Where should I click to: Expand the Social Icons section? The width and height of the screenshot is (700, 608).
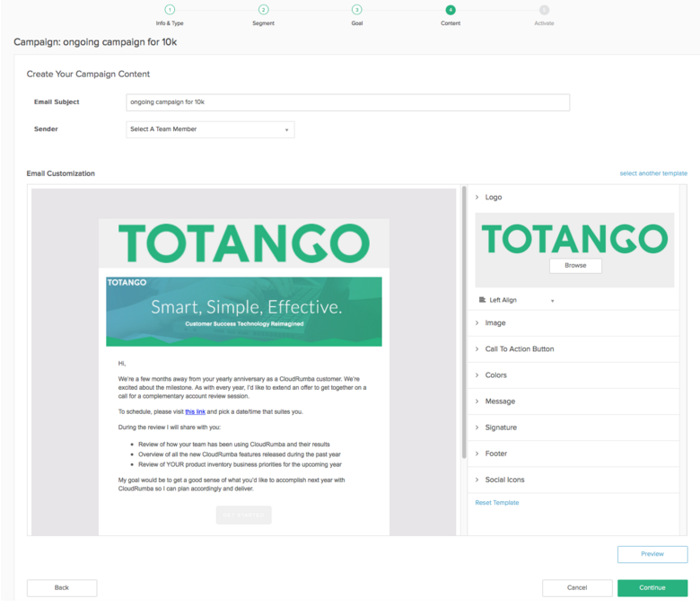coord(573,480)
